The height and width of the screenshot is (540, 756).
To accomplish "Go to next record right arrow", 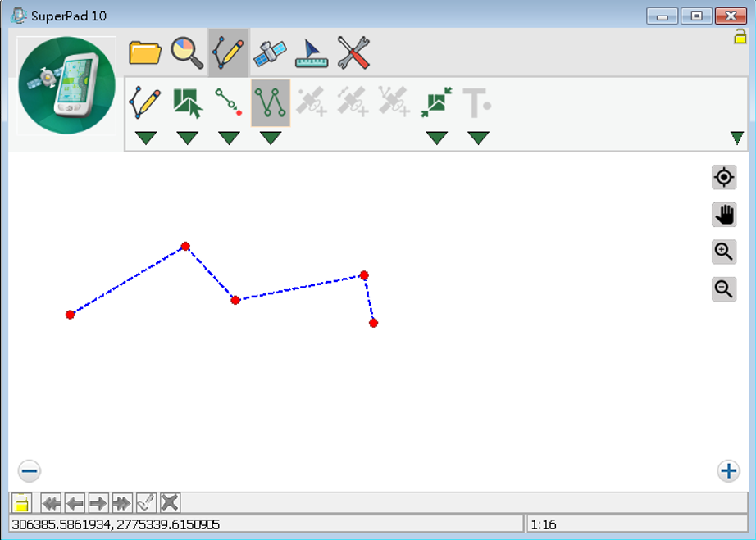I will coord(98,503).
